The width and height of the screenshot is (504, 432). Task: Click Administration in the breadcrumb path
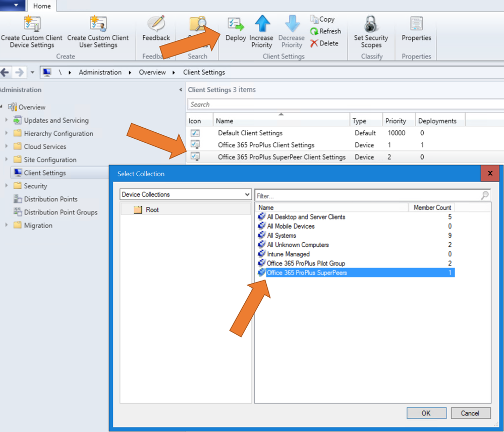point(100,72)
